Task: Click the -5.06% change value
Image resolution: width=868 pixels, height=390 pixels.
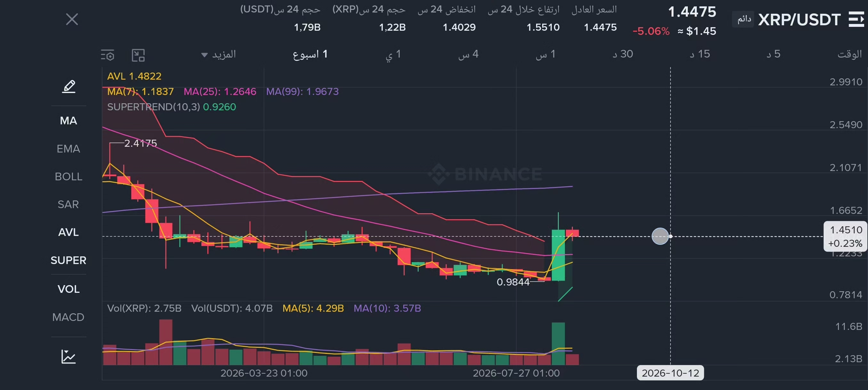Action: pos(651,31)
